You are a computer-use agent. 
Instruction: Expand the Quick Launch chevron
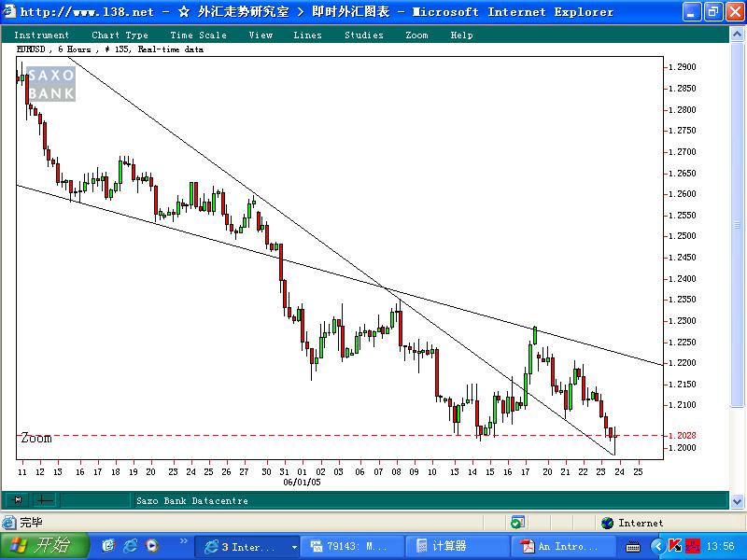click(183, 541)
